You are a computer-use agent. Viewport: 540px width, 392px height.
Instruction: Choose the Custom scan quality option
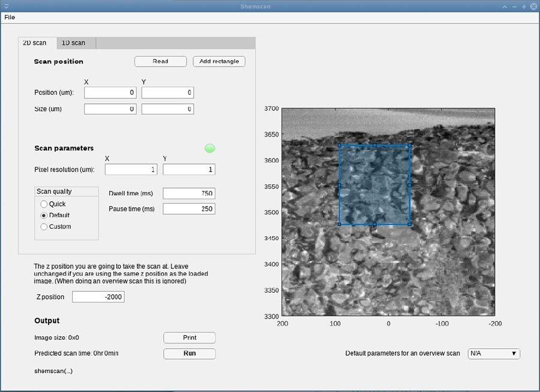pos(44,227)
